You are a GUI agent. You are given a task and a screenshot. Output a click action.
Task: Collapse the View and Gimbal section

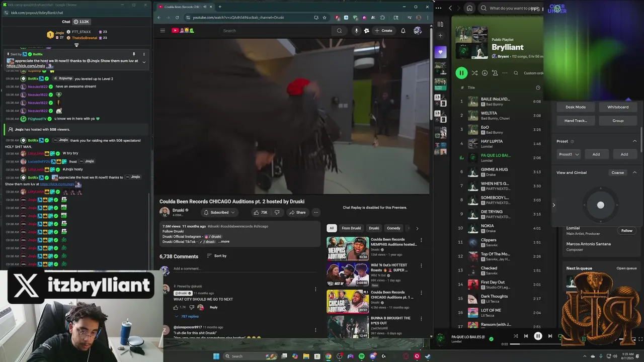tap(634, 172)
